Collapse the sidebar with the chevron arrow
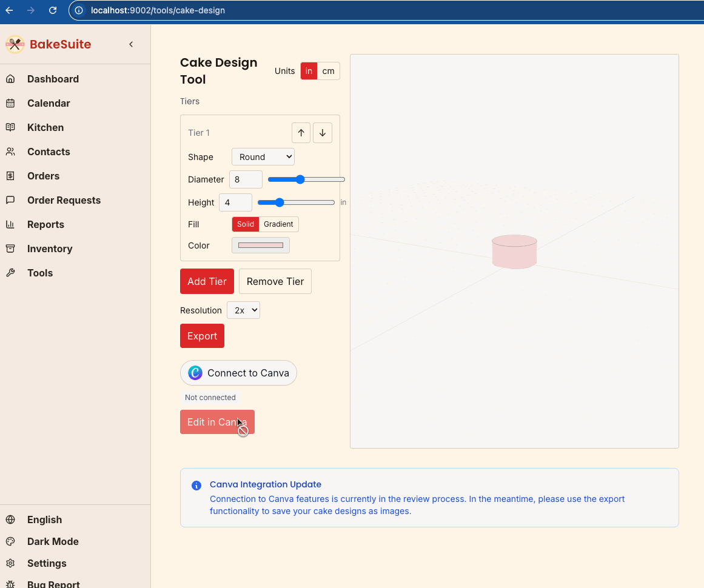704x588 pixels. 131,44
